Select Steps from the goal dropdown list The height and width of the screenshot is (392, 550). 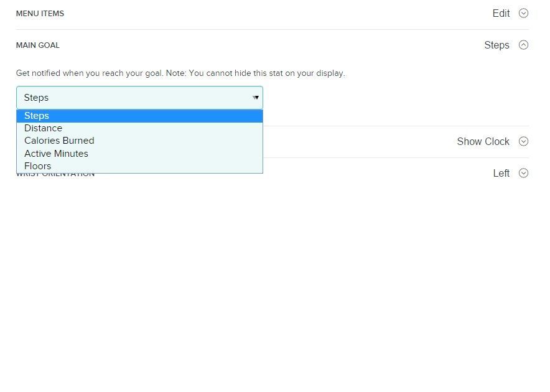click(x=37, y=116)
